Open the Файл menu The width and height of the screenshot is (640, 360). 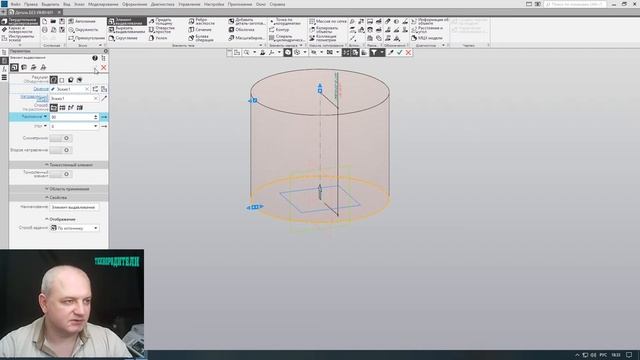(16, 4)
